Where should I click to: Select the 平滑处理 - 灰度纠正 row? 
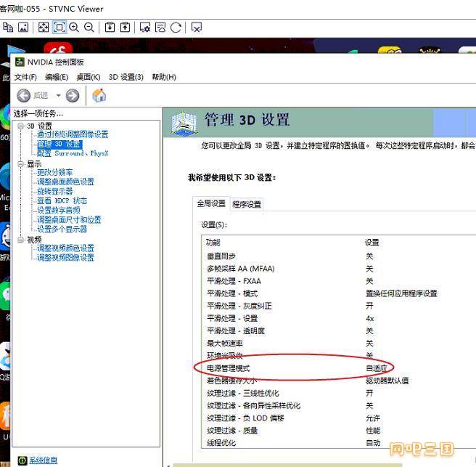pos(339,306)
